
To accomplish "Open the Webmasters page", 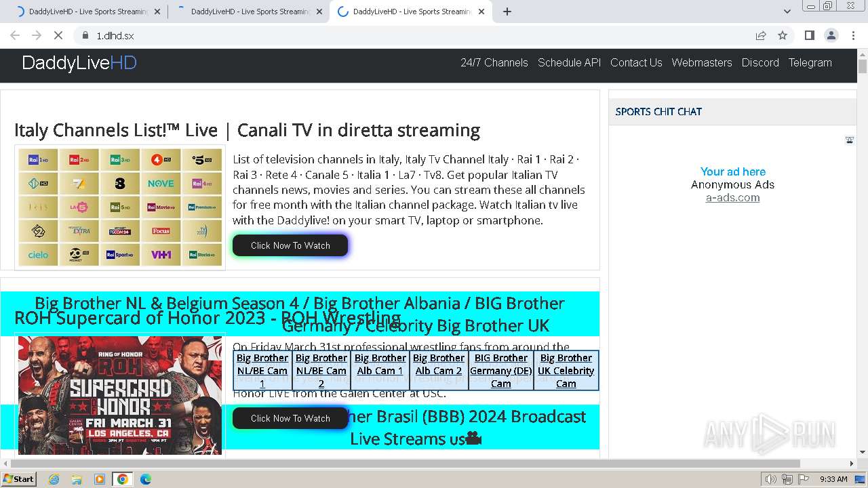I will pyautogui.click(x=702, y=62).
